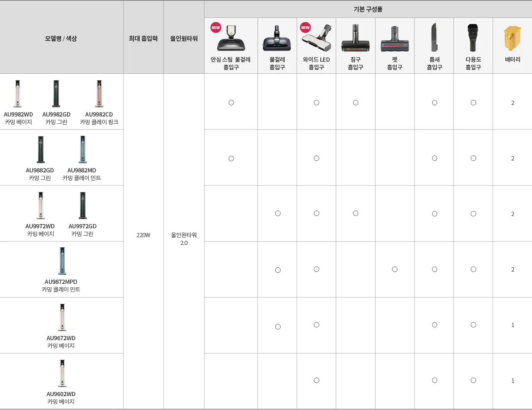Click the 기본 구성품 header cell
This screenshot has height=410, width=532.
[368, 9]
